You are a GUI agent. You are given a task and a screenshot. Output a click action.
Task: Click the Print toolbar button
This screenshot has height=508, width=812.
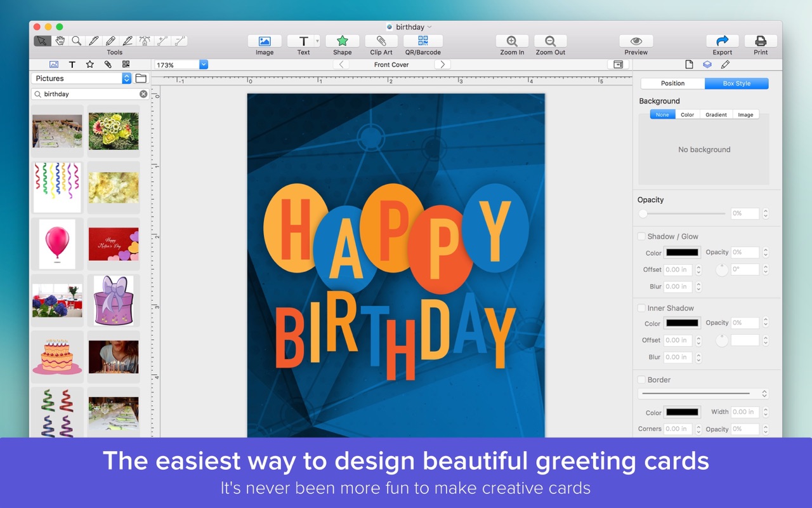(761, 41)
